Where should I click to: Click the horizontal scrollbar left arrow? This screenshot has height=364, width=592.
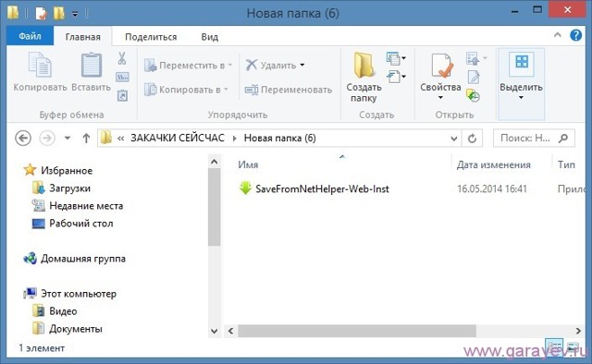tap(230, 331)
